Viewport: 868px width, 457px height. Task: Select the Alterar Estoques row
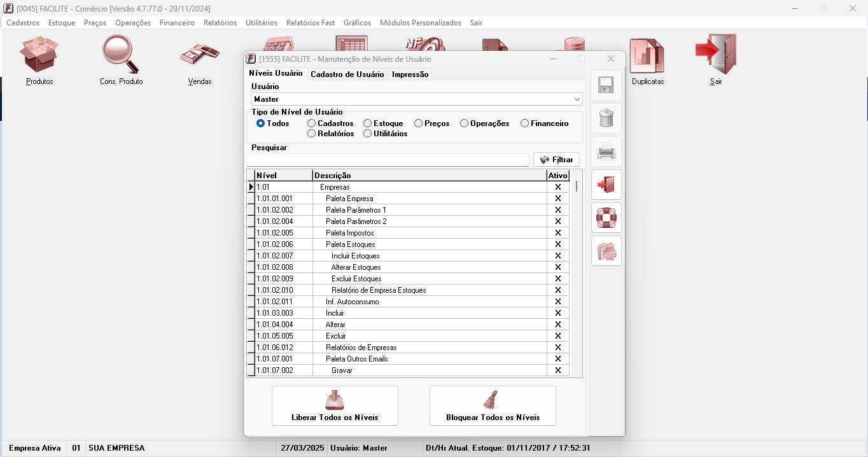408,267
